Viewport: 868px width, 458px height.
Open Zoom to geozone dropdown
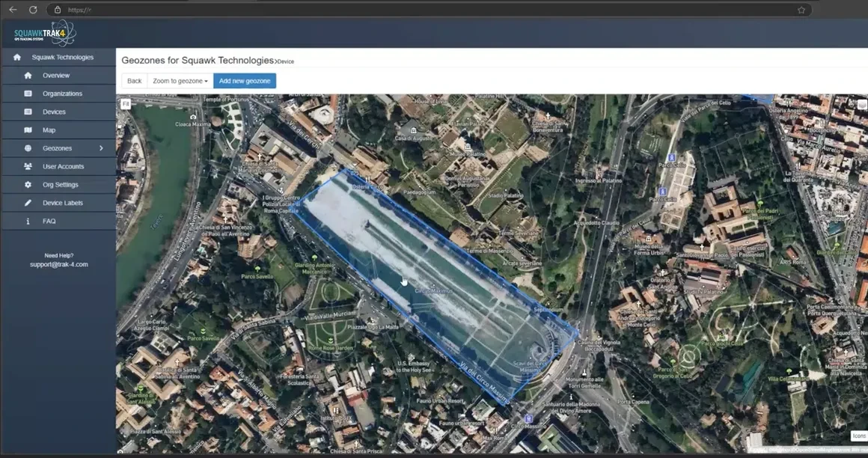(180, 81)
